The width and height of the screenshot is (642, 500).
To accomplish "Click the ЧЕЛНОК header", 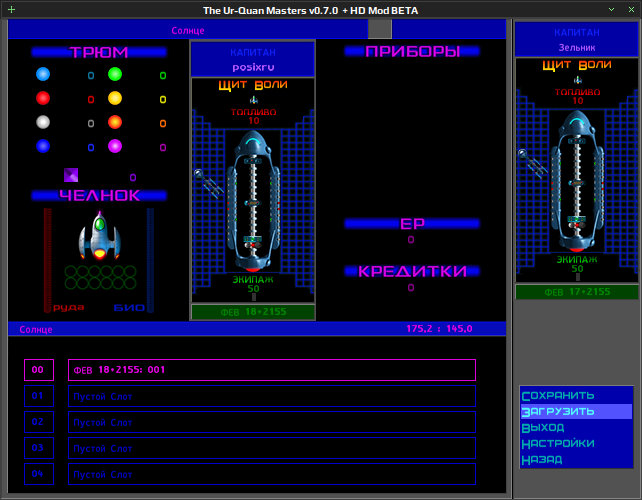I will tap(99, 195).
